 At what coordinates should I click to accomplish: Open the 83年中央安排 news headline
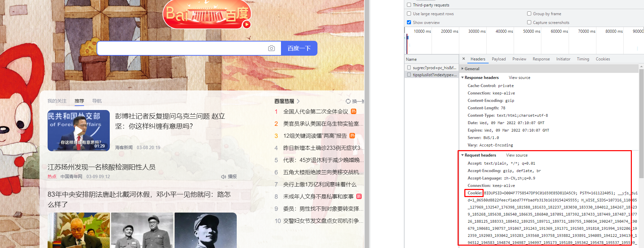[x=139, y=199]
